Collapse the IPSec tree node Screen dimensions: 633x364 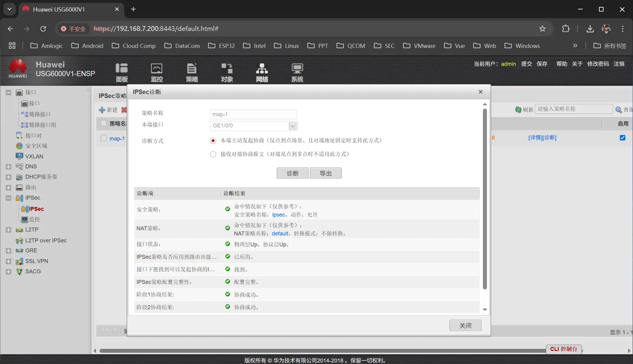coord(9,198)
